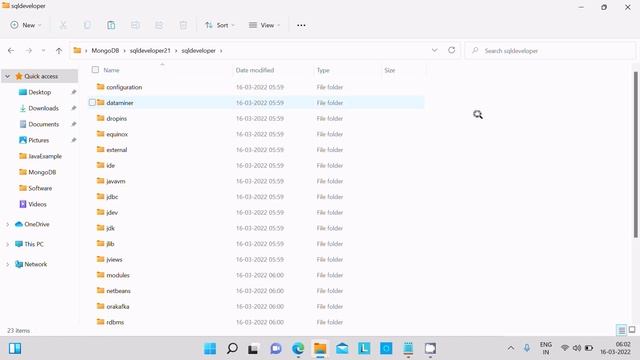Sort by Size column header
The width and height of the screenshot is (640, 360).
click(x=390, y=70)
